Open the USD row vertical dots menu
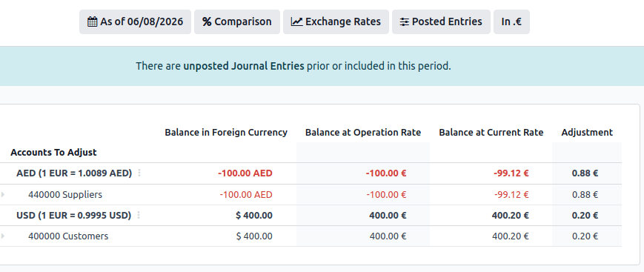The image size is (644, 272). (139, 215)
